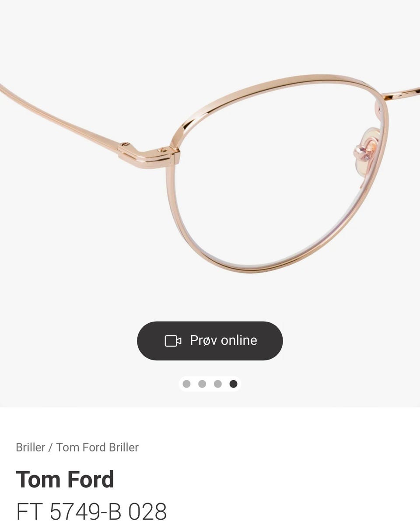Click the white pill behind carousel dots
The height and width of the screenshot is (521, 420).
click(x=210, y=384)
